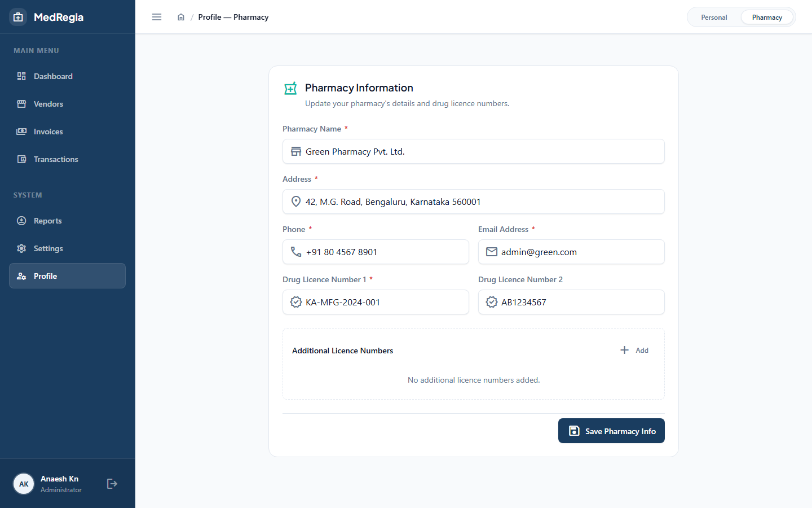Viewport: 812px width, 508px height.
Task: Click the Anaesh Kn user name
Action: point(59,479)
